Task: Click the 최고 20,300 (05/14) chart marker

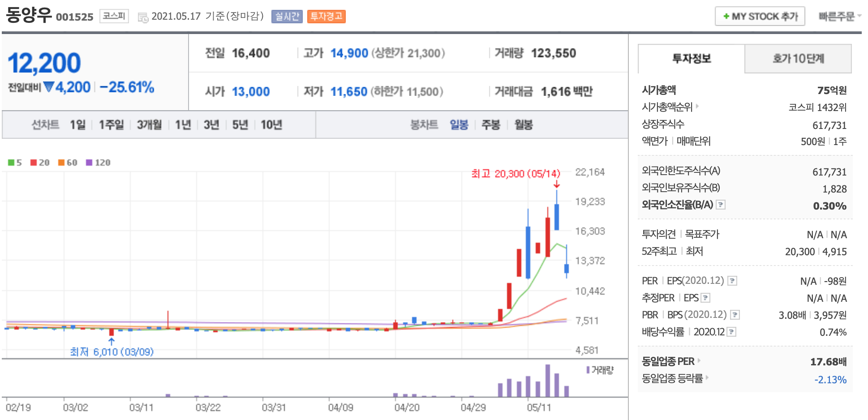Action: pyautogui.click(x=516, y=173)
